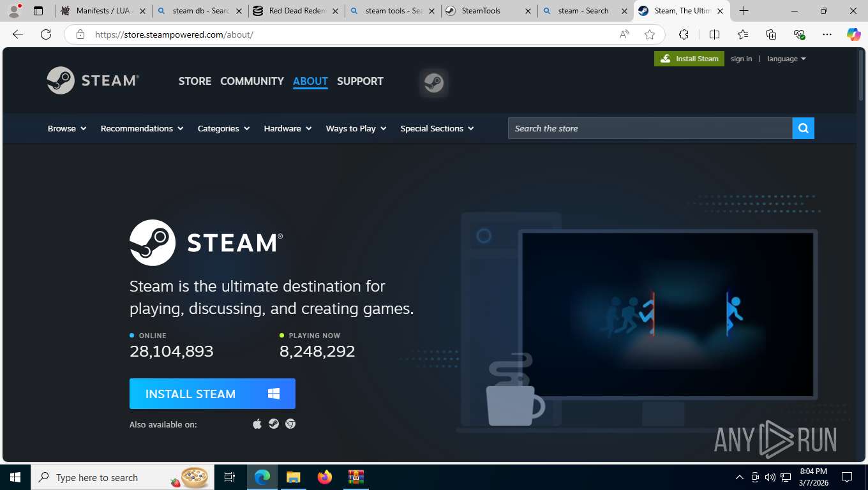
Task: Click the Search the store input field
Action: click(650, 128)
